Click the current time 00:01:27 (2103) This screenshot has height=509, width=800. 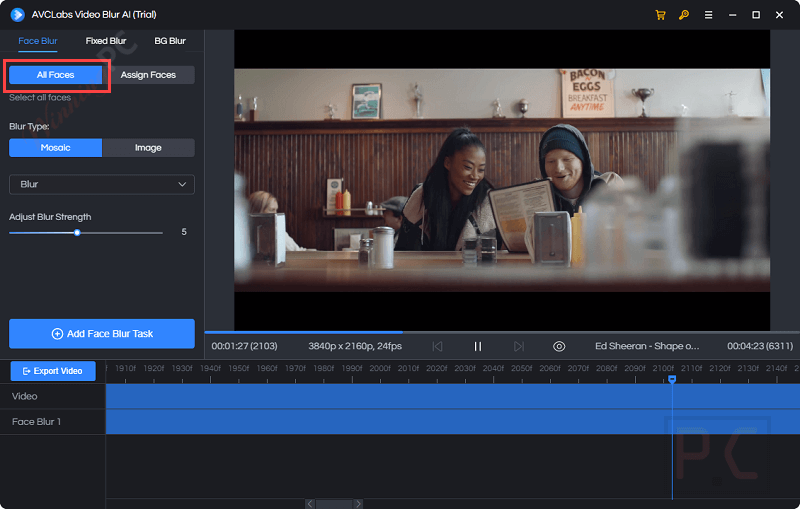tap(244, 346)
